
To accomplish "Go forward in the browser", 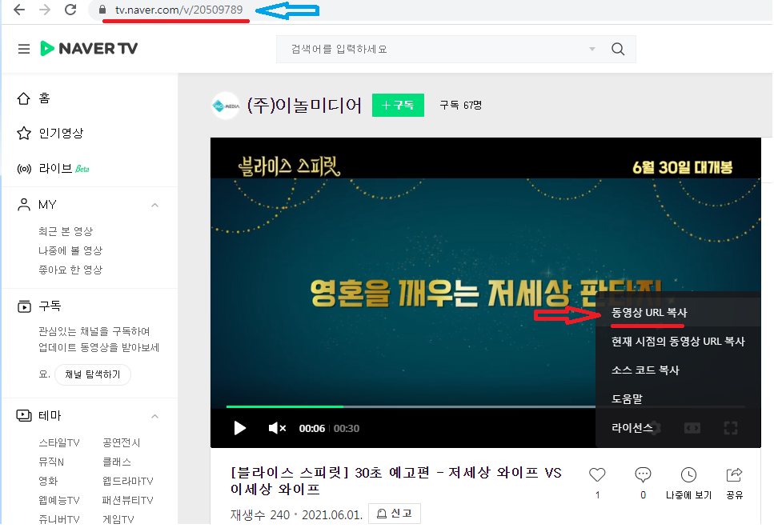I will (45, 10).
